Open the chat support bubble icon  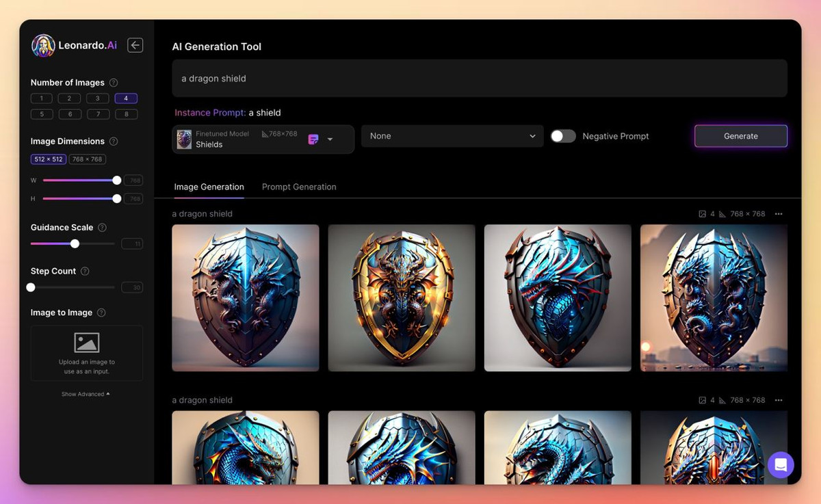tap(781, 465)
